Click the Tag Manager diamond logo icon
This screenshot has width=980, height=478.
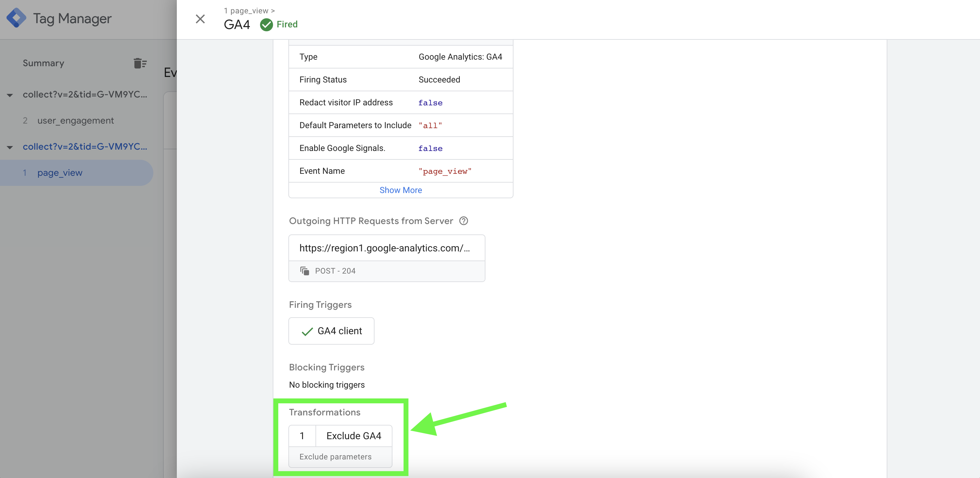[16, 18]
